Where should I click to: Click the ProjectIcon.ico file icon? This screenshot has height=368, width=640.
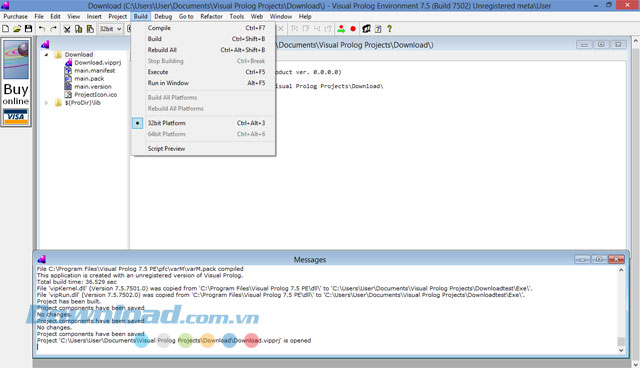(68, 95)
